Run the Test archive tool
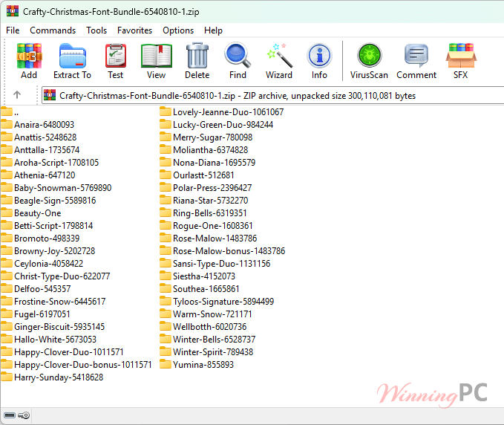 pyautogui.click(x=115, y=61)
